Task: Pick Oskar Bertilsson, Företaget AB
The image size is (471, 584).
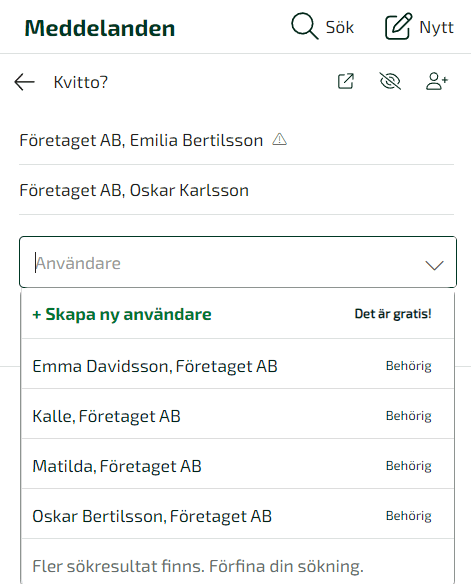Action: 238,516
